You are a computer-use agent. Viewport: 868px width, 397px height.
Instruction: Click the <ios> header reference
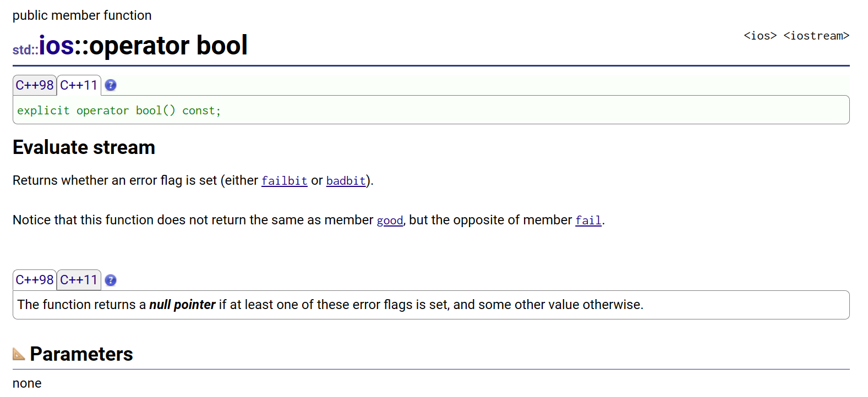[760, 36]
